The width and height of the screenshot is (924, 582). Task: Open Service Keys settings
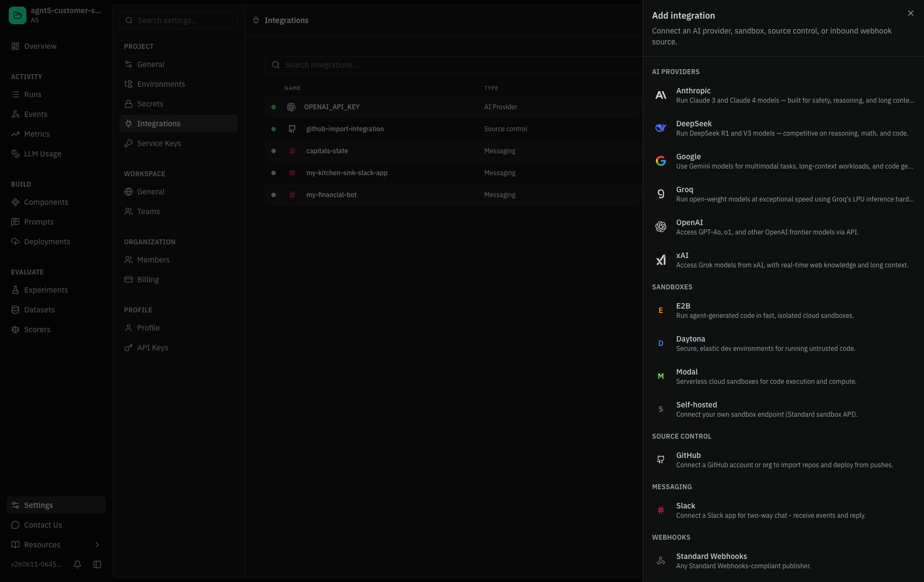click(179, 143)
